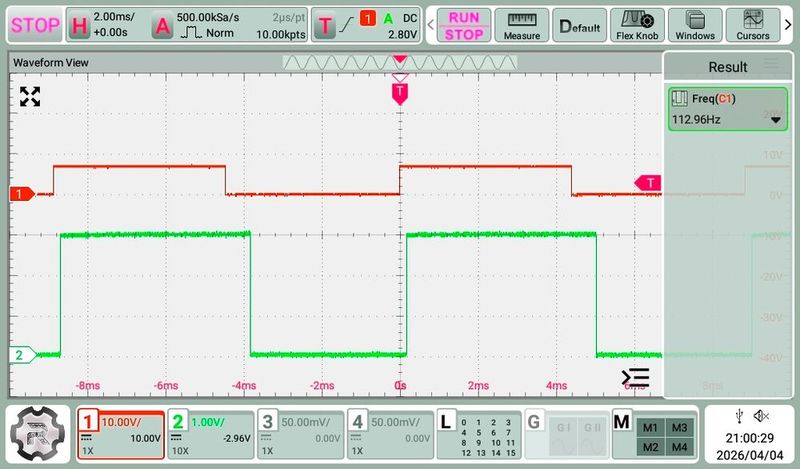Select channel 2 ground level marker
Image resolution: width=800 pixels, height=469 pixels.
coord(22,355)
